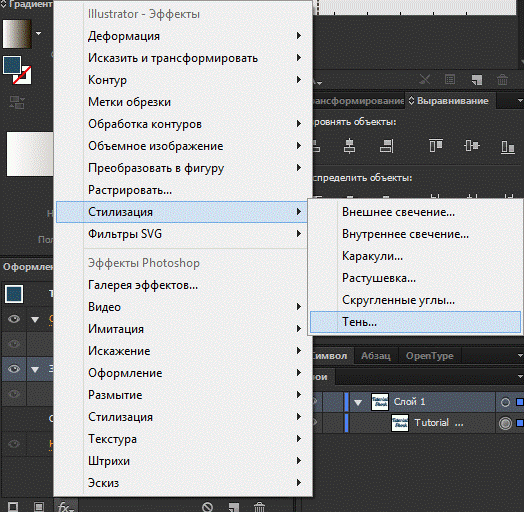524x512 pixels.
Task: Toggle visibility eye of highlighted appearance row
Action: click(14, 369)
